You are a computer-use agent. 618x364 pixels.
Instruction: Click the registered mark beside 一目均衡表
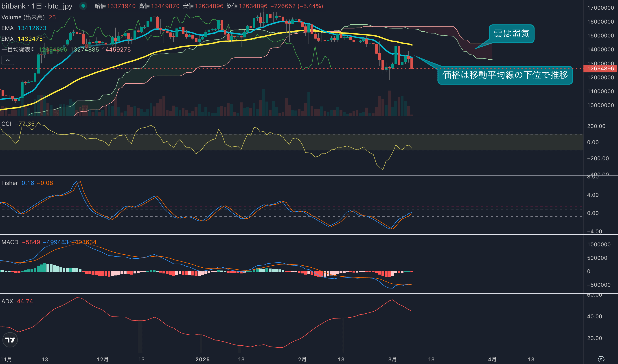32,49
